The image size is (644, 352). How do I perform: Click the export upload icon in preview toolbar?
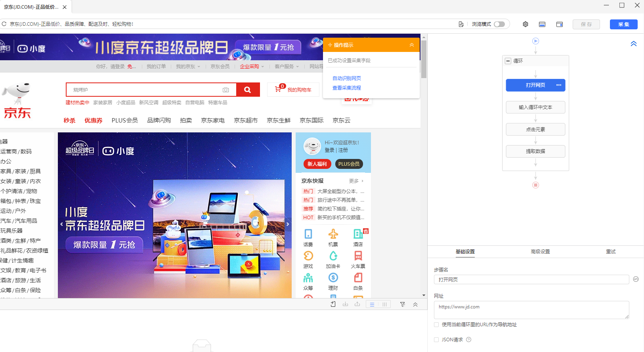tap(357, 304)
